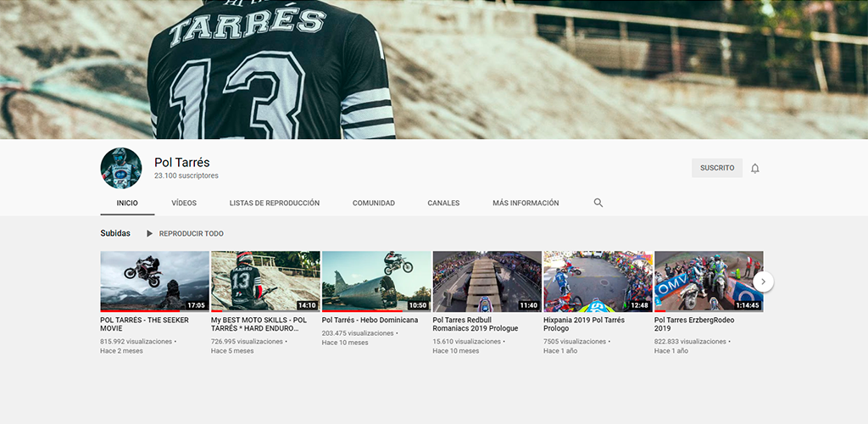Click the 822.833 visualizaciones text
The height and width of the screenshot is (424, 868).
[x=690, y=342]
